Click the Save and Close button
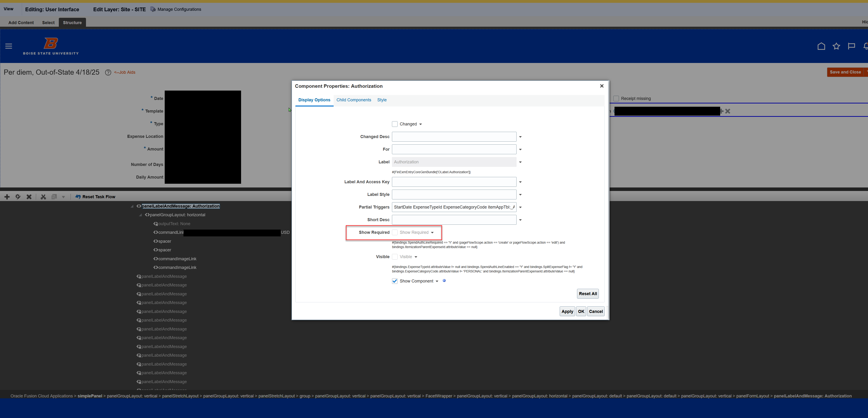The width and height of the screenshot is (868, 418). [846, 72]
